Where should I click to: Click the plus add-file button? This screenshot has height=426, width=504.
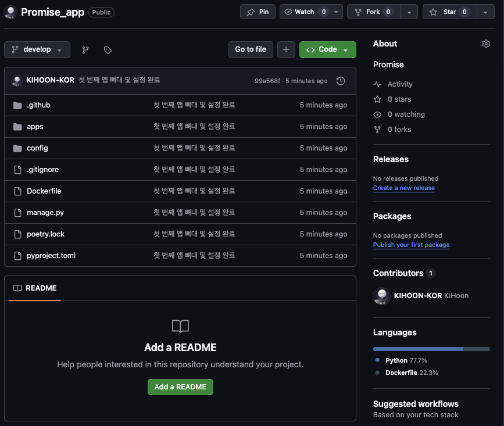286,49
